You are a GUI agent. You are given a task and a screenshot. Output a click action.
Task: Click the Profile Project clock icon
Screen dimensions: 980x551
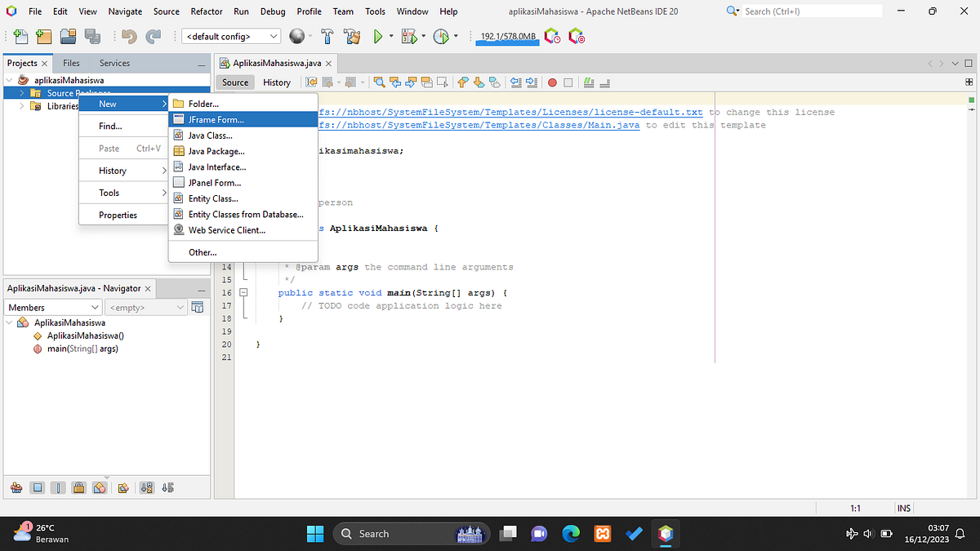click(x=441, y=37)
